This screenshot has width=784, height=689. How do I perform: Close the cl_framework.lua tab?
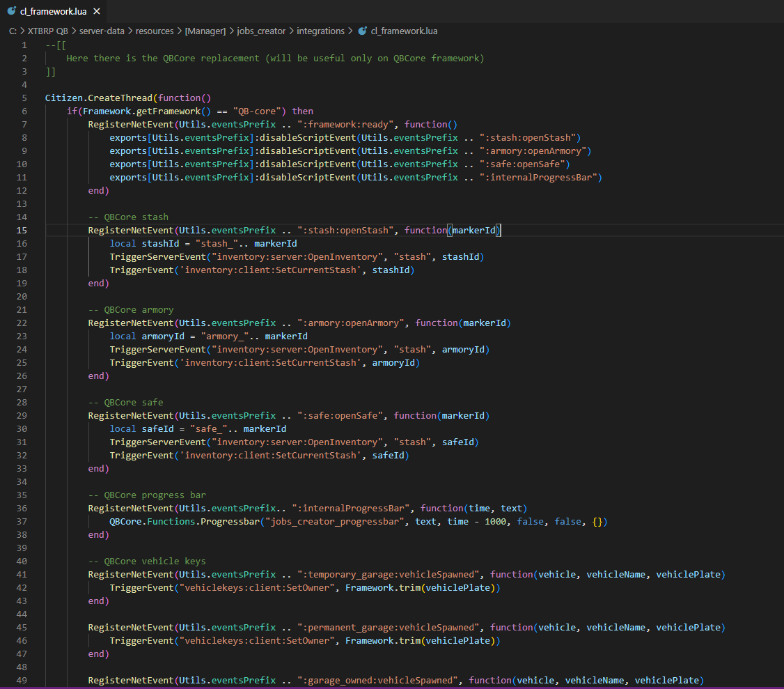[x=97, y=11]
